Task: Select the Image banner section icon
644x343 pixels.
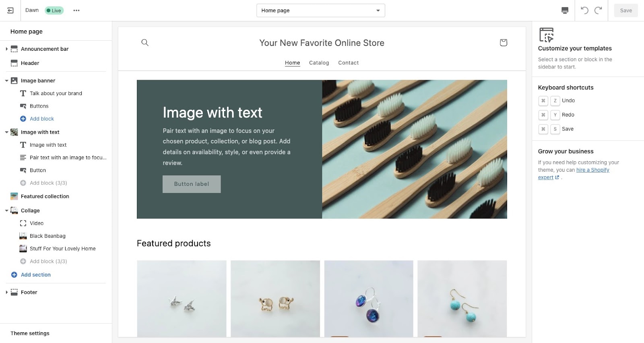Action: coord(14,80)
